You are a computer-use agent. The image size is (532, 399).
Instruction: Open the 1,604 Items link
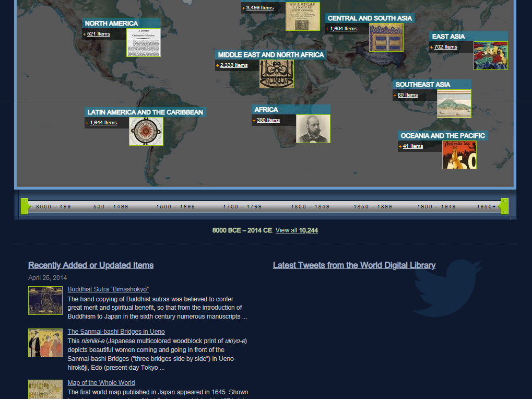[344, 29]
